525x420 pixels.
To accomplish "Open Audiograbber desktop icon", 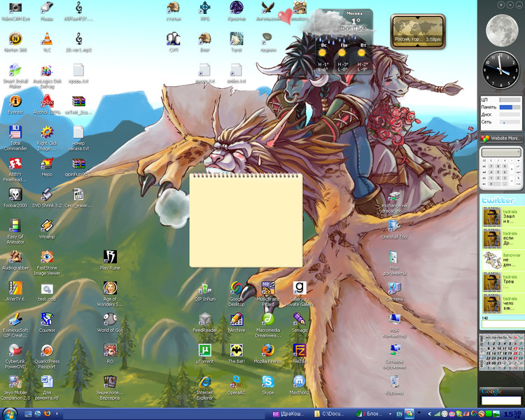I will click(15, 260).
